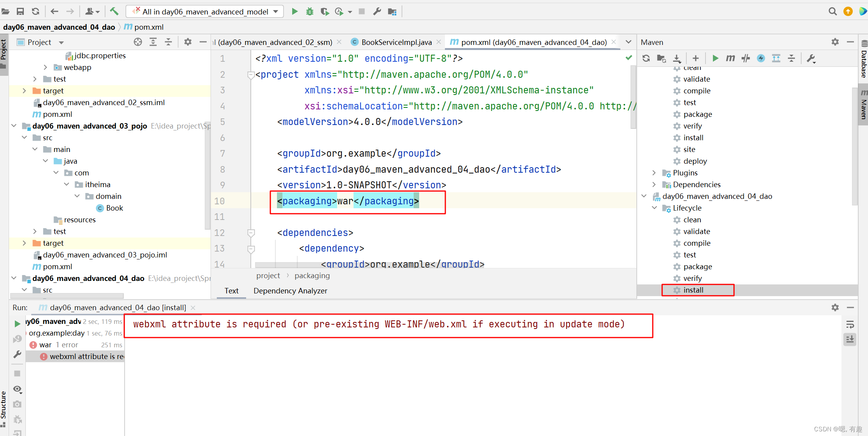Click the packaging breadcrumb item
The height and width of the screenshot is (436, 868).
tap(312, 275)
